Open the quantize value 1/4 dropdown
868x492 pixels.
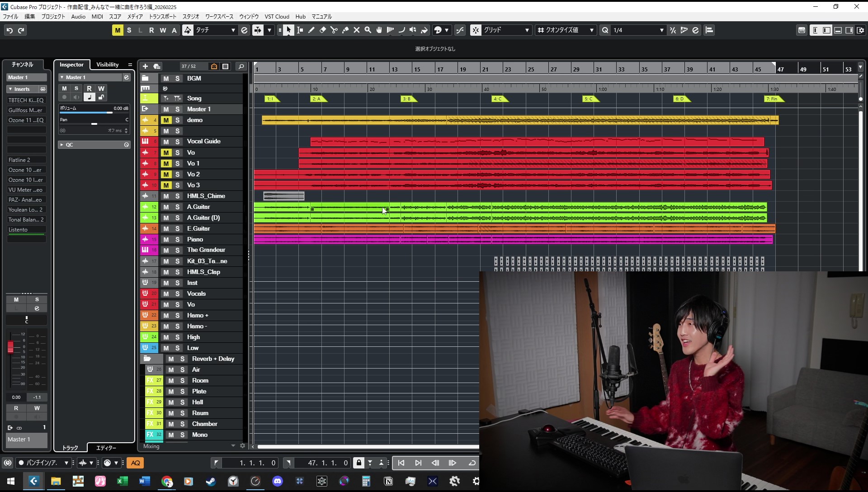pos(638,30)
